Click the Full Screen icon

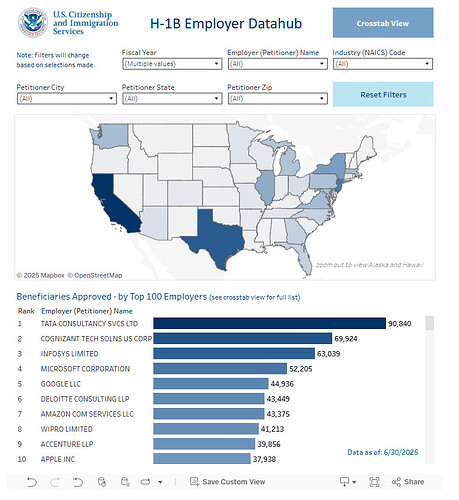point(374,482)
